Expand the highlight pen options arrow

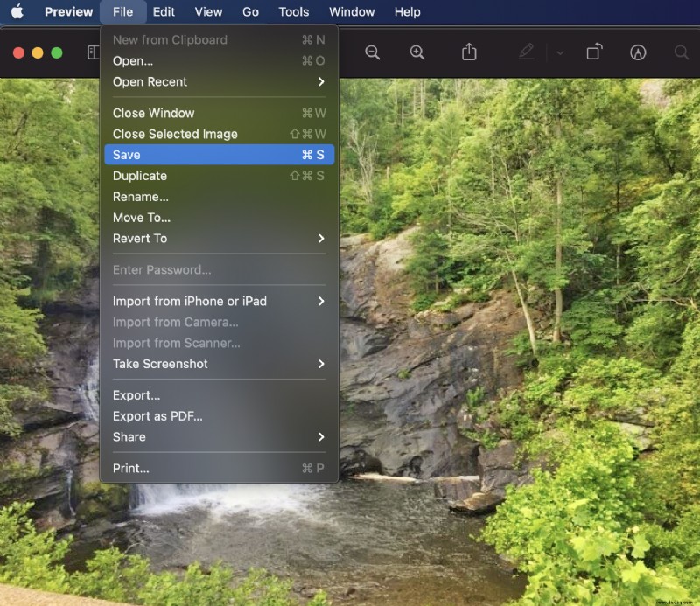(560, 53)
